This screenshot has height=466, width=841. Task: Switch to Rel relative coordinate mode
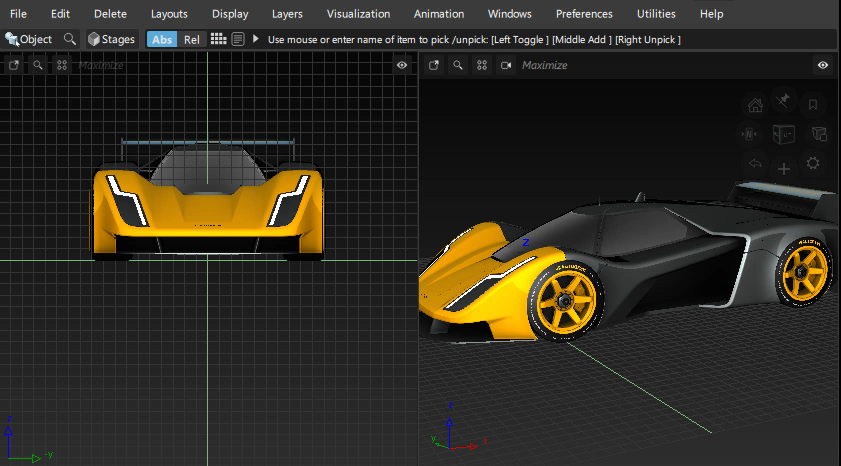coord(192,39)
